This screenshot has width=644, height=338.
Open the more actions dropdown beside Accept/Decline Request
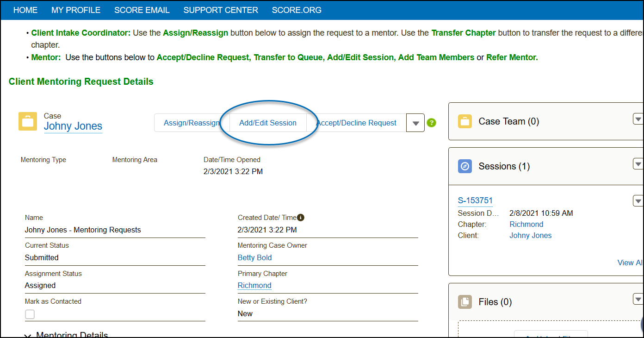pos(415,123)
